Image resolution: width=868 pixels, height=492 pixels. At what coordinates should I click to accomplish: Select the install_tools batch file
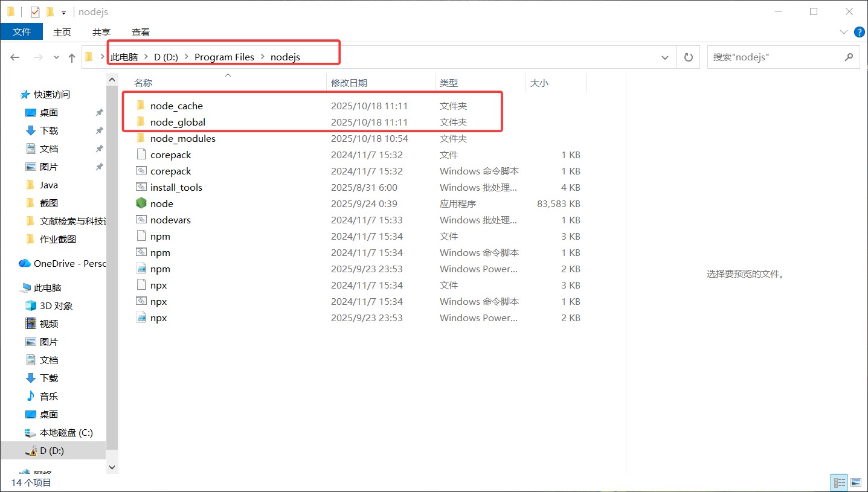(176, 187)
